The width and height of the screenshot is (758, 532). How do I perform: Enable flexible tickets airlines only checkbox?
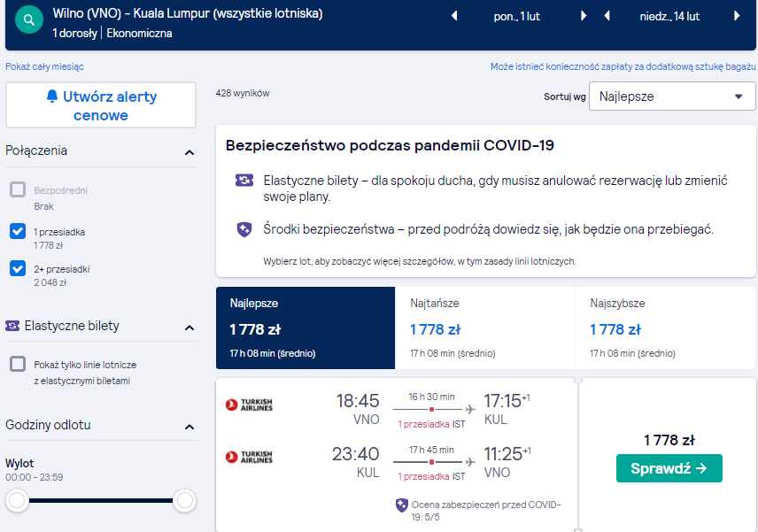18,364
